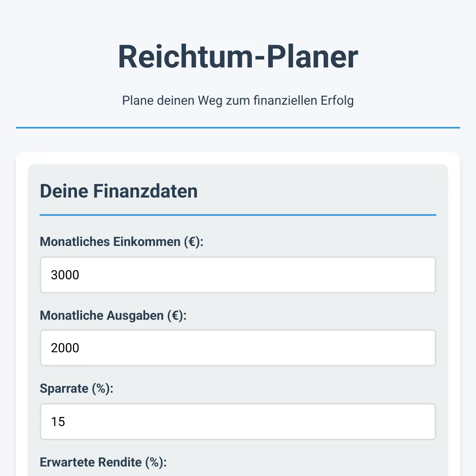Place cursor on the value 3000
Viewport: 476px width, 476px height.
tap(65, 275)
